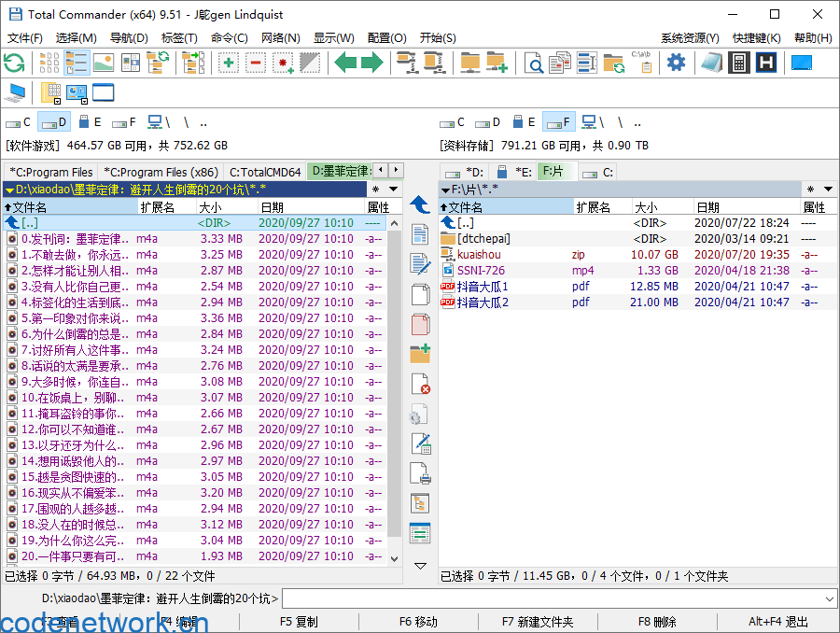Image resolution: width=840 pixels, height=633 pixels.
Task: Select file 抖音大瓜2 pdf
Action: pos(637,302)
